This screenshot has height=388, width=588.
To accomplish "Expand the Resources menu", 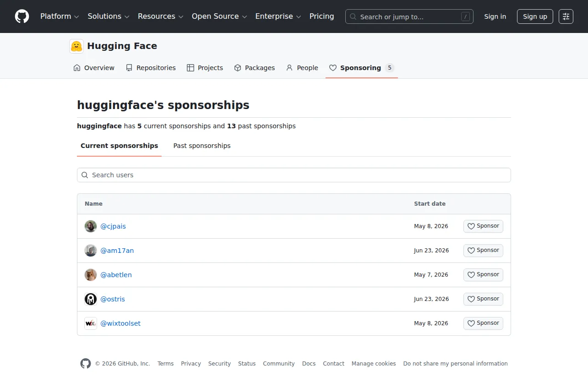I will click(161, 16).
